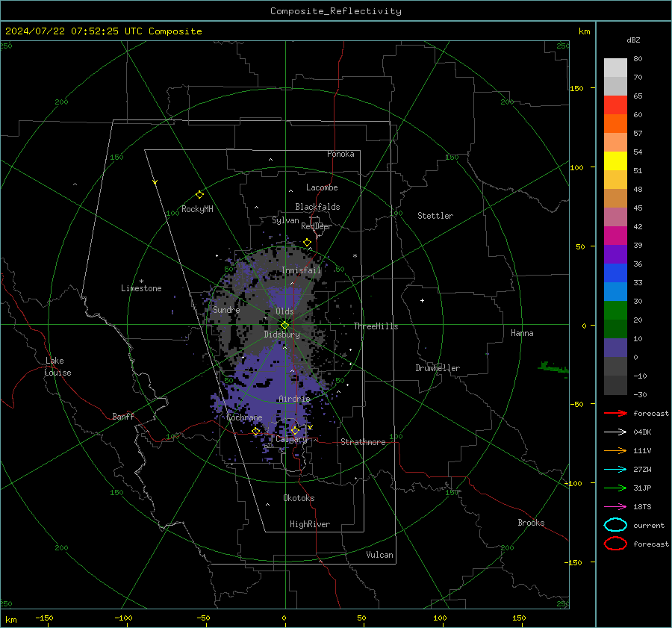Select the Strathmore label
Screen dimensions: 672x628
[363, 442]
